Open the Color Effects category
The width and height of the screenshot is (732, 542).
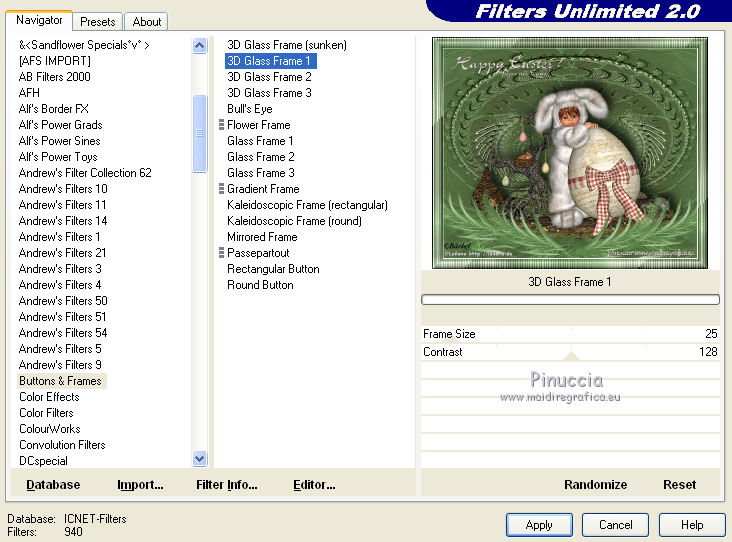49,397
